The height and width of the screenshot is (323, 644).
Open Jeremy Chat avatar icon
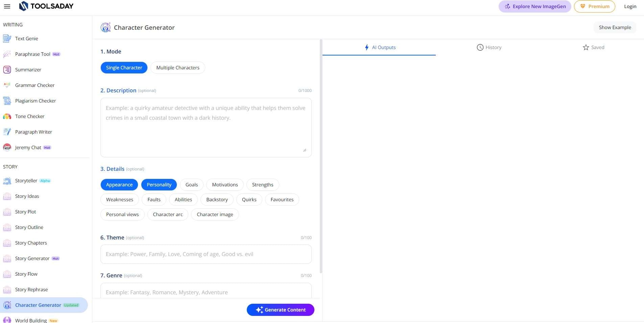[x=7, y=147]
